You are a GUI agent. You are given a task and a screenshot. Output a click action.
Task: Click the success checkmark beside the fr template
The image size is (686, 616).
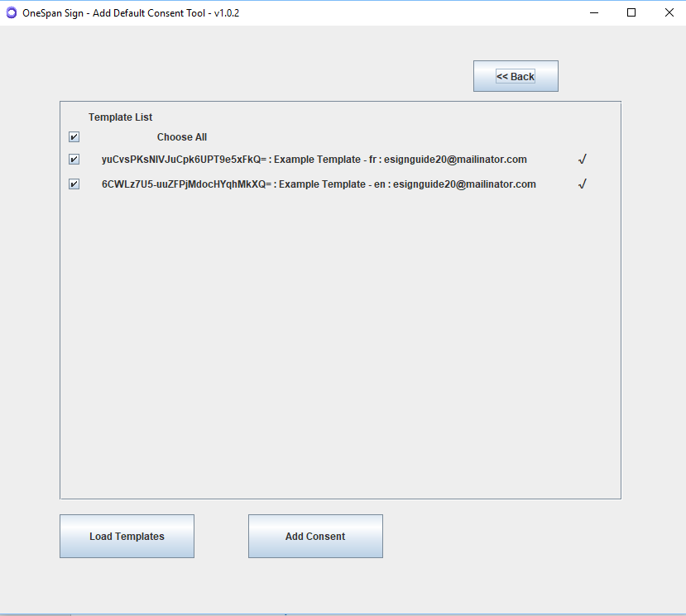click(x=582, y=159)
